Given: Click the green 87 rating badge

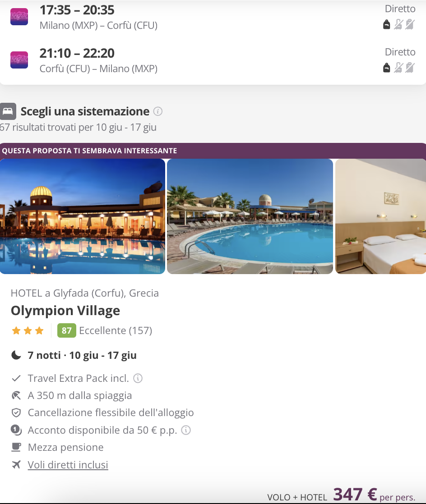Looking at the screenshot, I should point(67,330).
